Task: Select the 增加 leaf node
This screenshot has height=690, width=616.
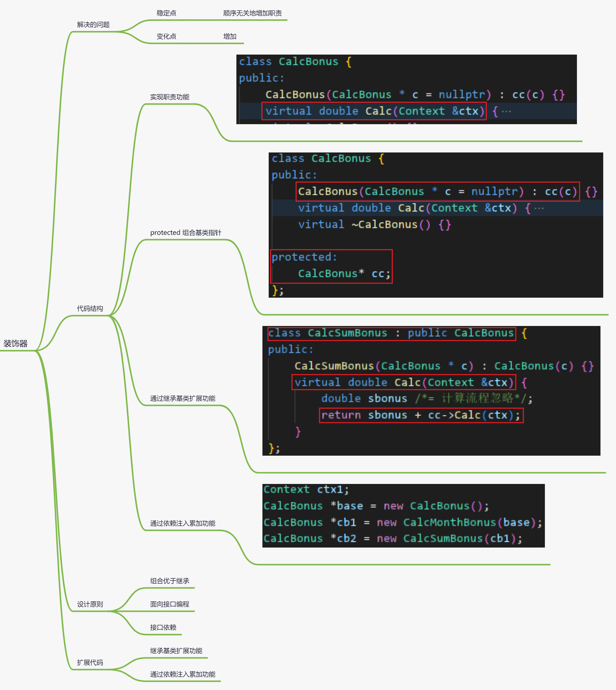Action: coord(230,37)
